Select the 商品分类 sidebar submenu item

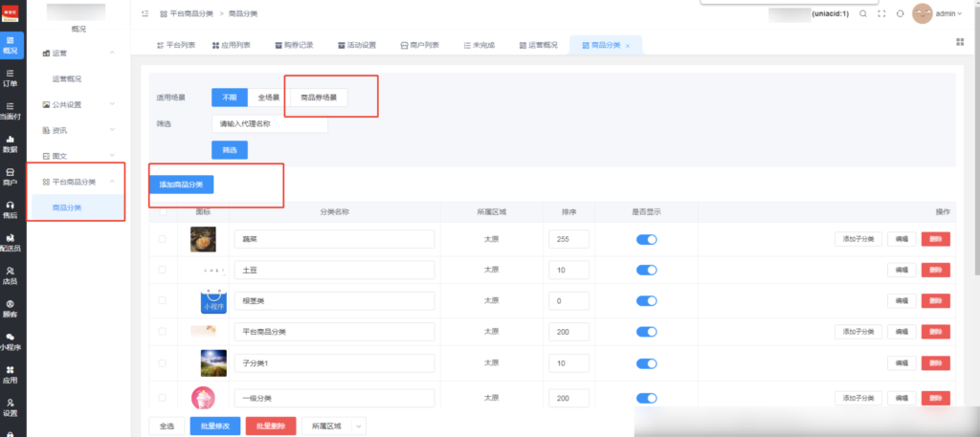78,208
